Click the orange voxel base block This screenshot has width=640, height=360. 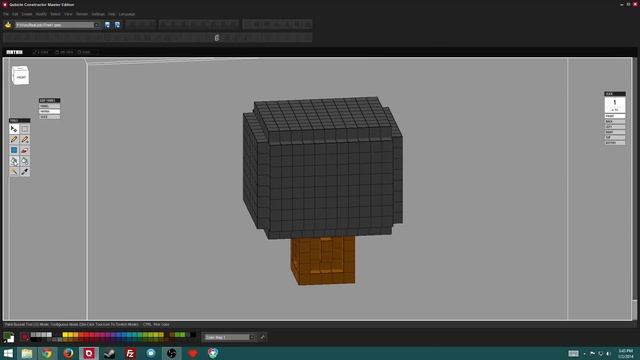(x=323, y=261)
